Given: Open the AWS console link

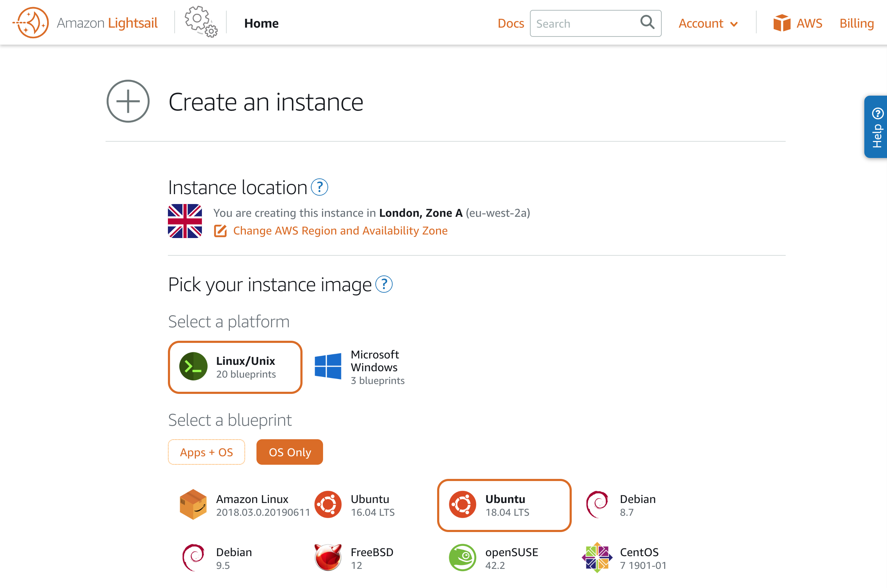Looking at the screenshot, I should point(797,23).
